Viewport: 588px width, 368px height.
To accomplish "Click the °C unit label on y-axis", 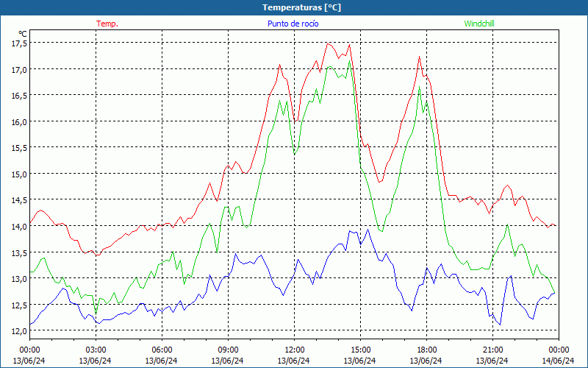I will click(23, 34).
